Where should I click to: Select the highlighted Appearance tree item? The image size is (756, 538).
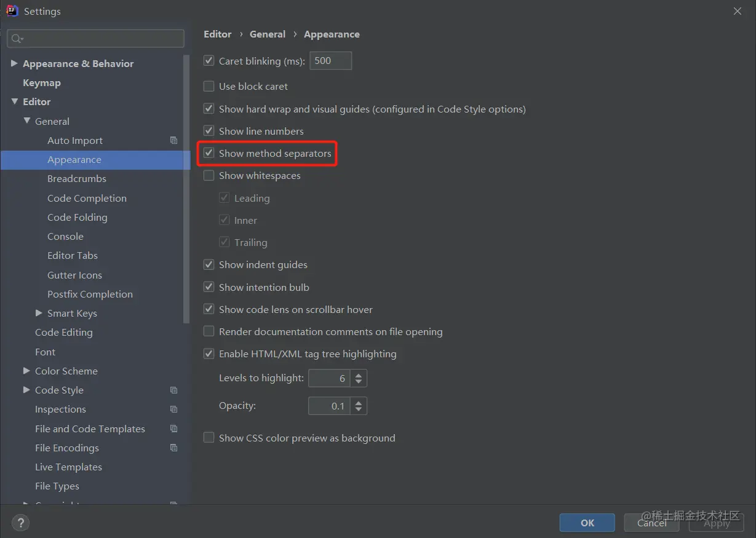pyautogui.click(x=95, y=160)
